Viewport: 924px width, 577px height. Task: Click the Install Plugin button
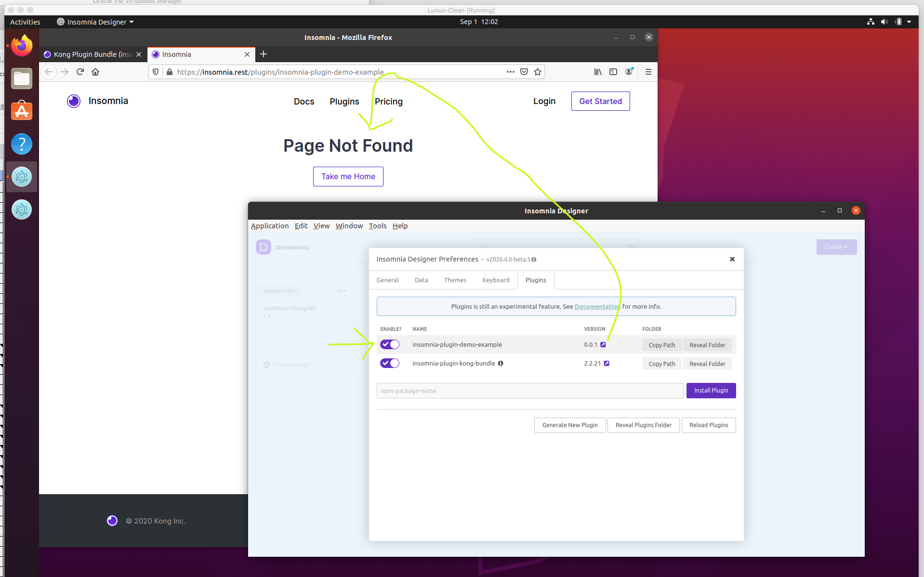point(711,390)
